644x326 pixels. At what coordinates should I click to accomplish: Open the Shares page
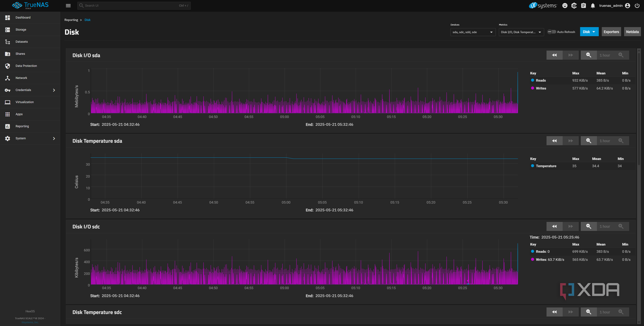click(30, 54)
